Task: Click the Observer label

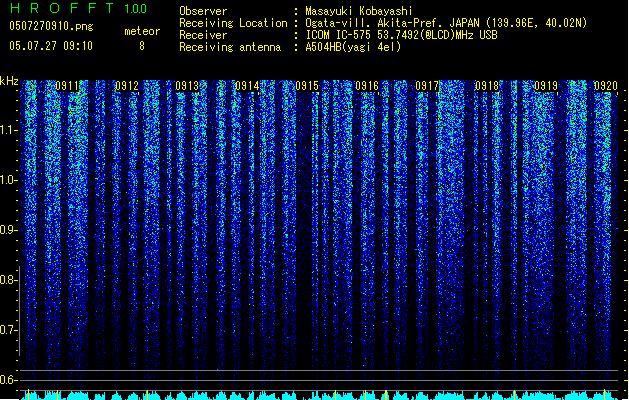Action: pyautogui.click(x=203, y=11)
